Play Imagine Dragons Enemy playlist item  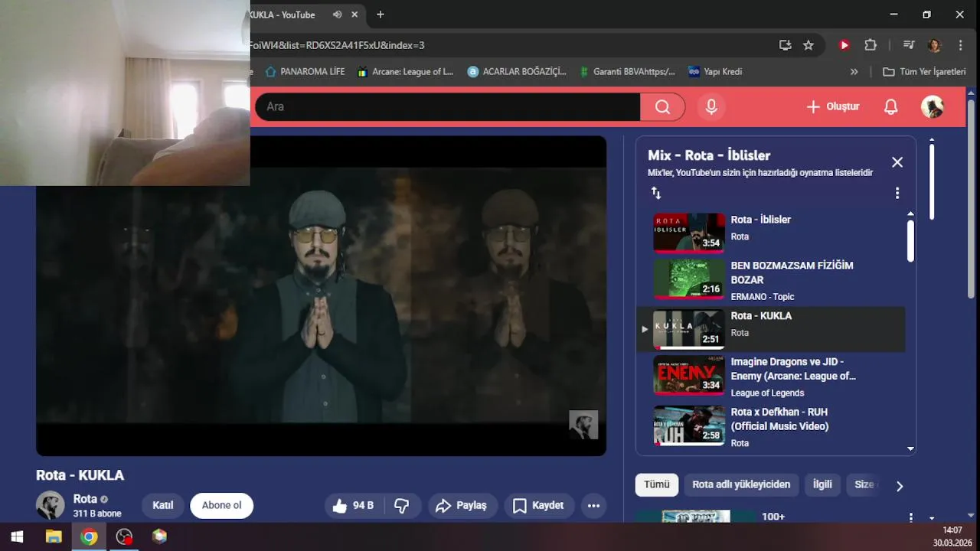pyautogui.click(x=770, y=376)
